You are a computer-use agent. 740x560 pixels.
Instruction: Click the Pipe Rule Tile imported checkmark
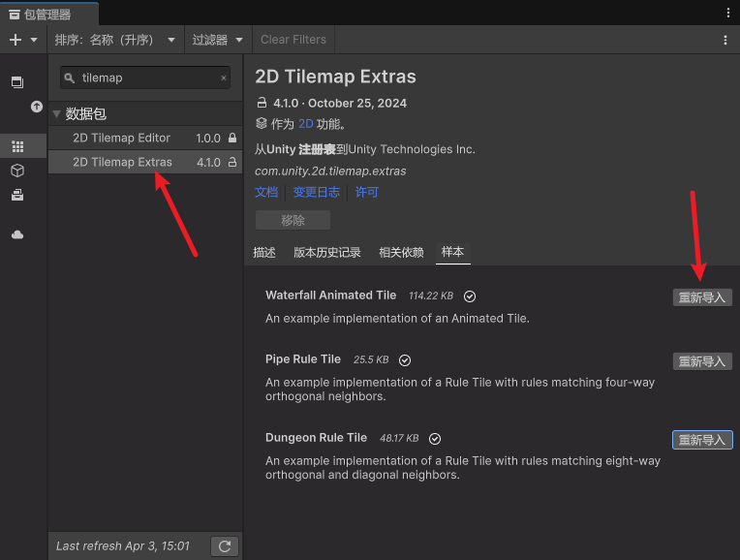pyautogui.click(x=405, y=360)
